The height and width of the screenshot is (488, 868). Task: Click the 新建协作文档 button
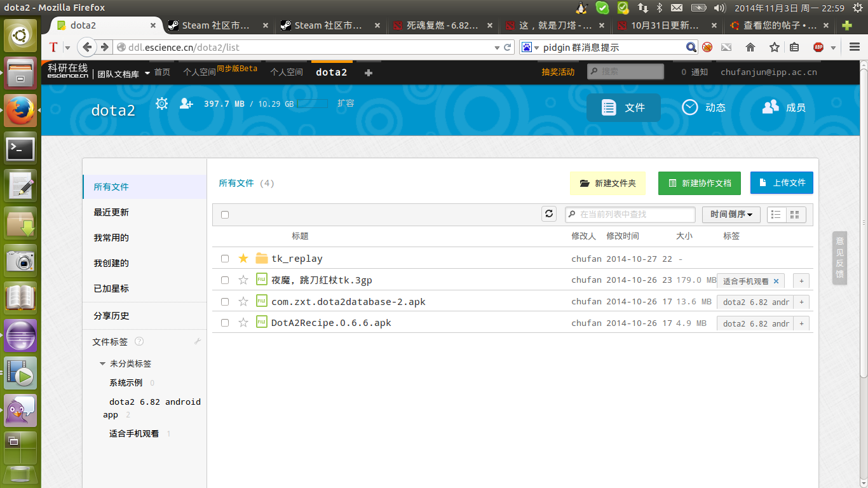coord(700,183)
